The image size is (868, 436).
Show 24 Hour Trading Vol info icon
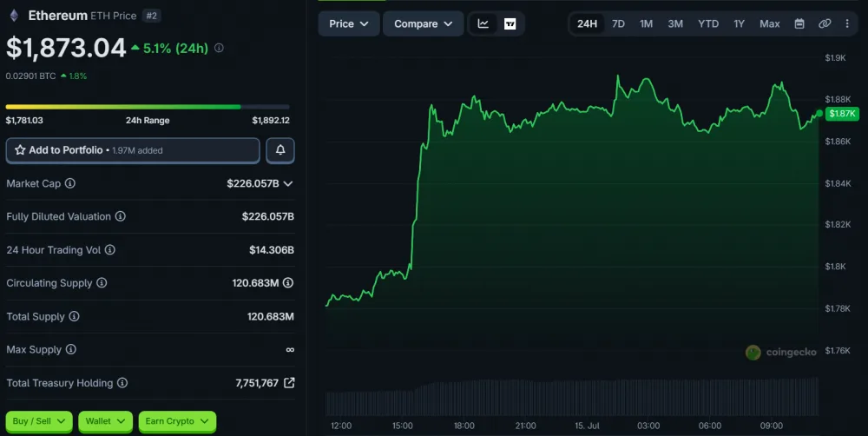point(110,250)
